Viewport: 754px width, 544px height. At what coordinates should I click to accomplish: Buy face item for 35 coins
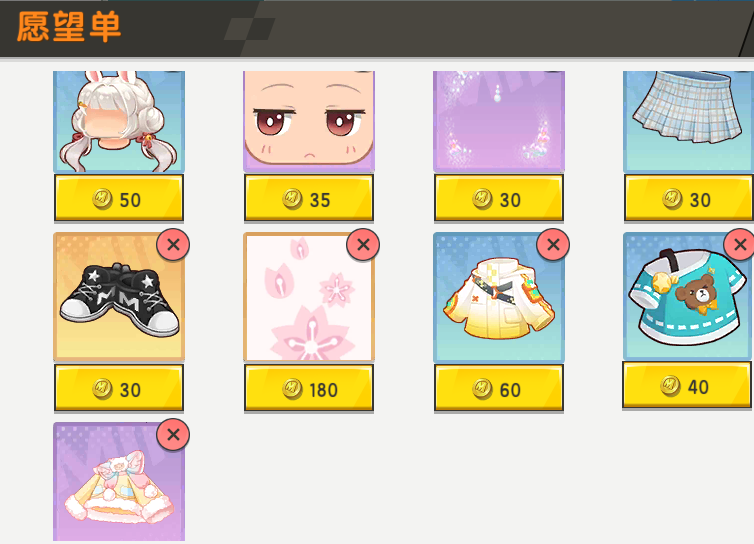point(309,198)
